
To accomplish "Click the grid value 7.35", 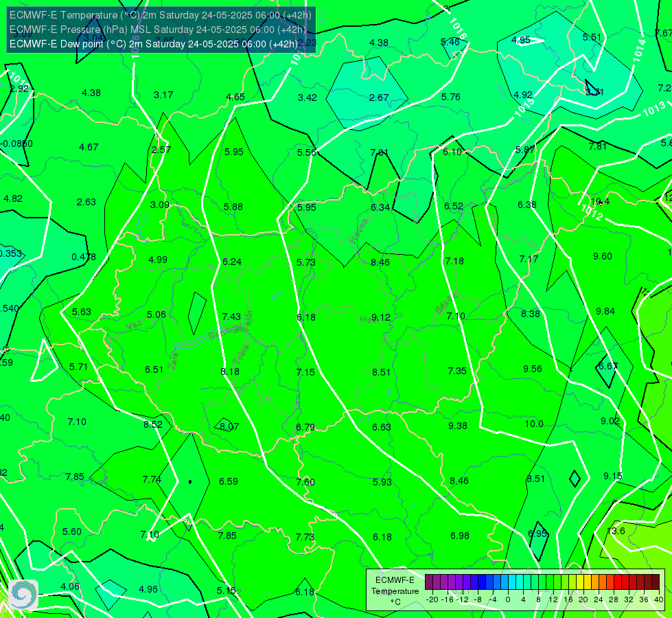I will click(457, 371).
